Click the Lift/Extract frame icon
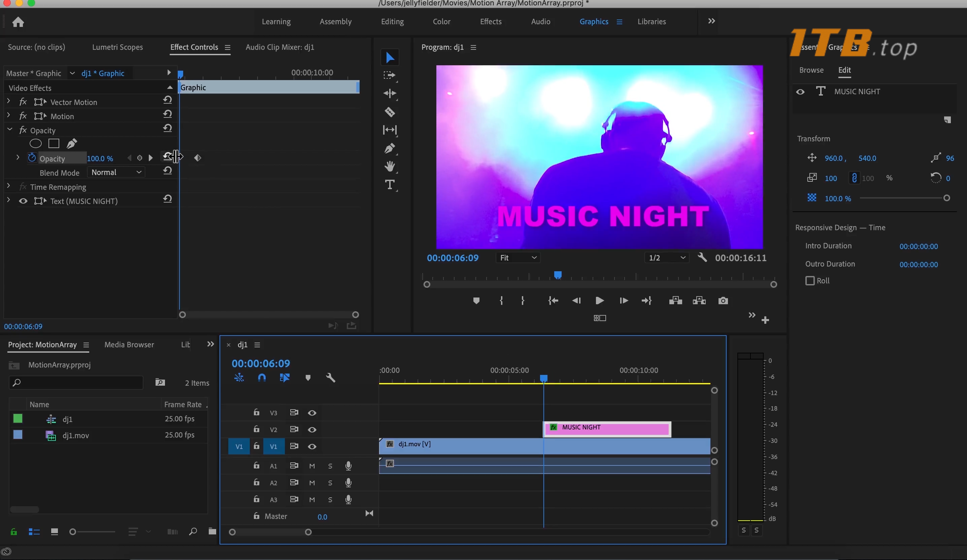The image size is (967, 560). [675, 301]
